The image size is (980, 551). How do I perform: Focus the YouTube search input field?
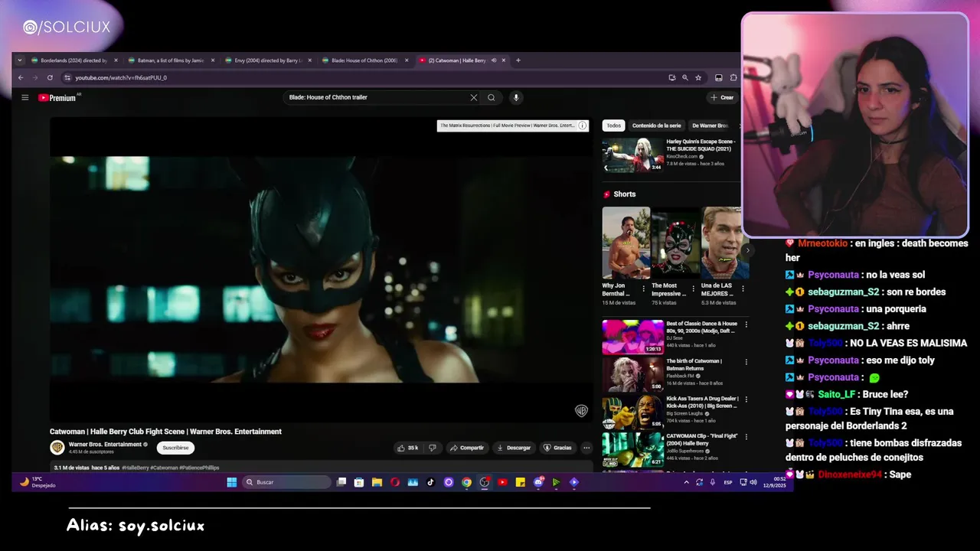(x=375, y=97)
